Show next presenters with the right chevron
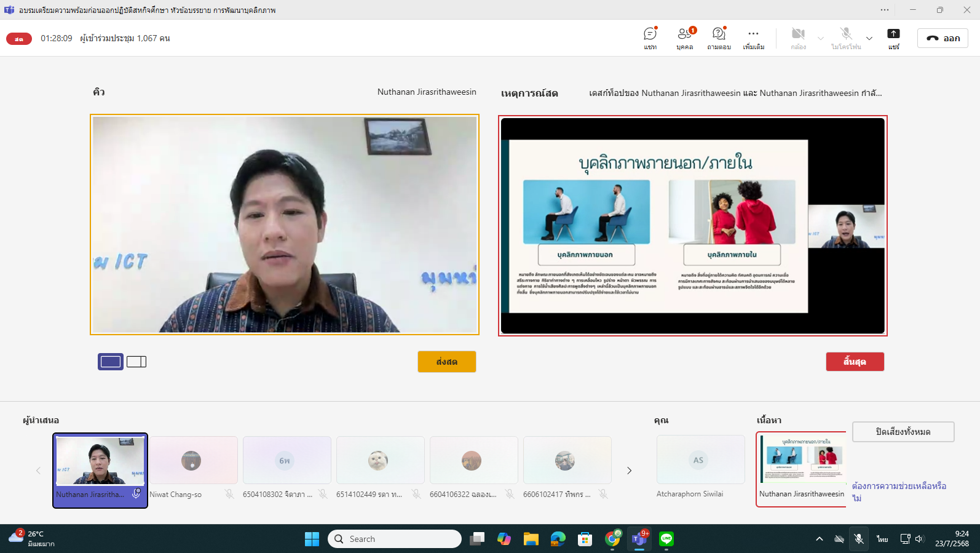Image resolution: width=980 pixels, height=553 pixels. [x=629, y=471]
